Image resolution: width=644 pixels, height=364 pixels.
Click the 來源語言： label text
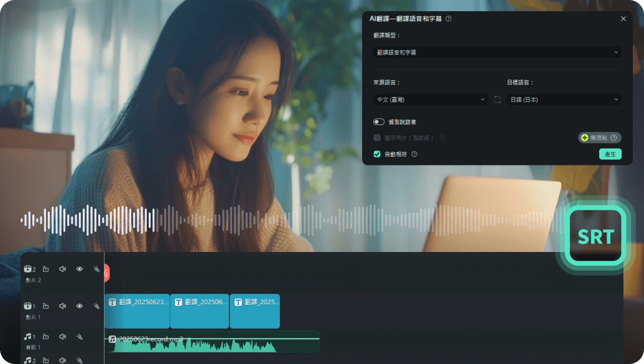click(x=386, y=83)
